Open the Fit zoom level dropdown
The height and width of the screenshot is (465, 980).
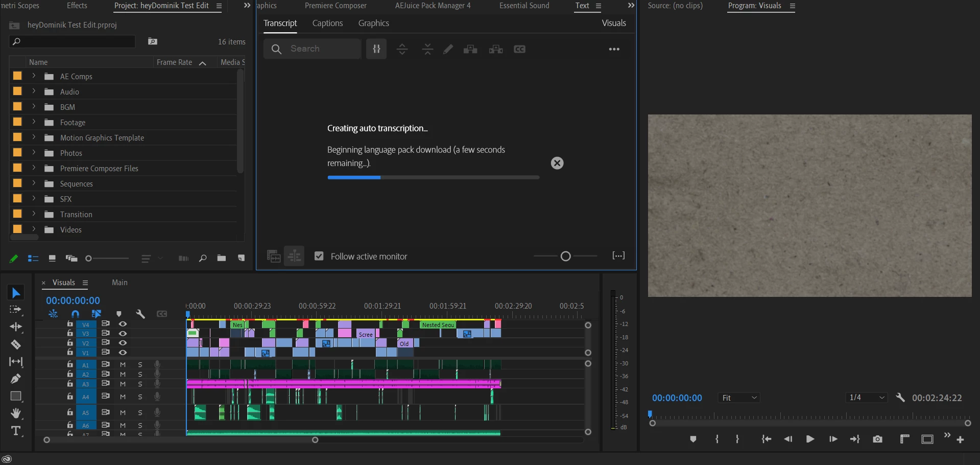click(739, 398)
